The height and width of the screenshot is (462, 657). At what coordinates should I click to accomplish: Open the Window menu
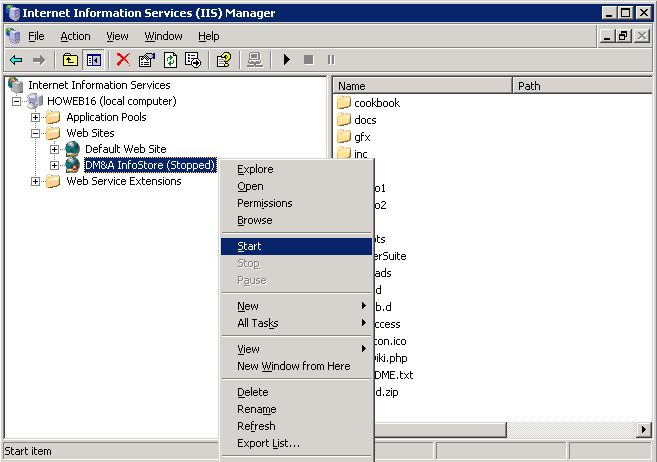click(163, 36)
